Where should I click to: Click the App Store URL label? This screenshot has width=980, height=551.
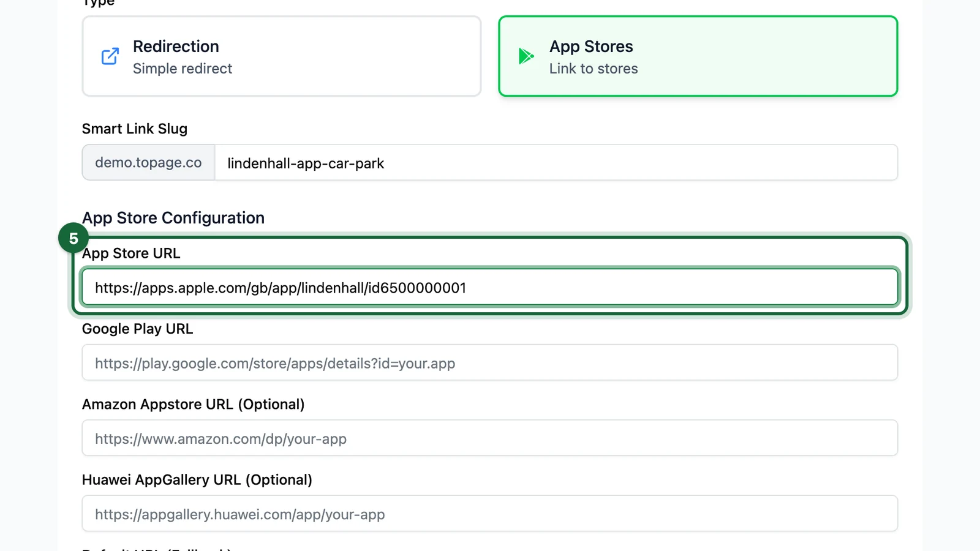[131, 253]
